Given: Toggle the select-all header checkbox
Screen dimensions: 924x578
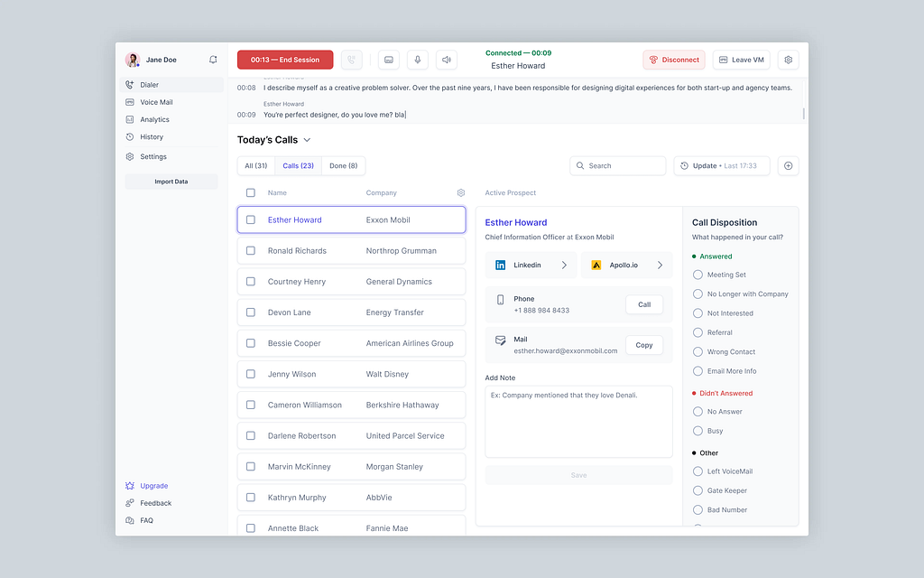Looking at the screenshot, I should click(x=251, y=193).
